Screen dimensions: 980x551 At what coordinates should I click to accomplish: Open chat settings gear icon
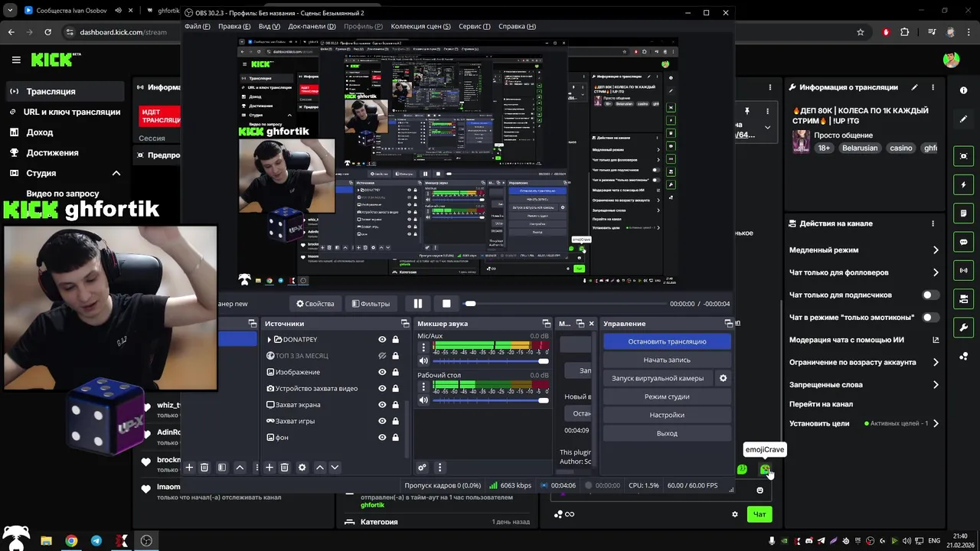[x=735, y=514]
